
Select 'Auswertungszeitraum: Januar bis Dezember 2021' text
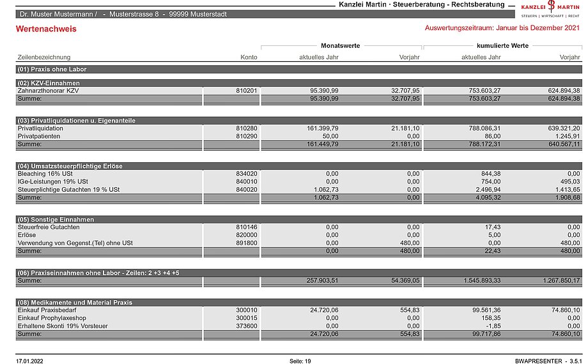(502, 27)
